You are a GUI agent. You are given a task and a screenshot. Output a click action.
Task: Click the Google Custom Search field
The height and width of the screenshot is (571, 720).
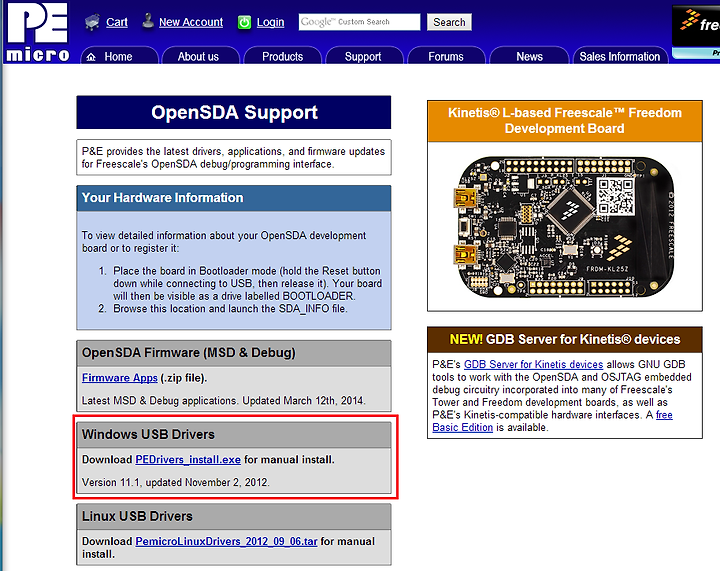point(359,22)
